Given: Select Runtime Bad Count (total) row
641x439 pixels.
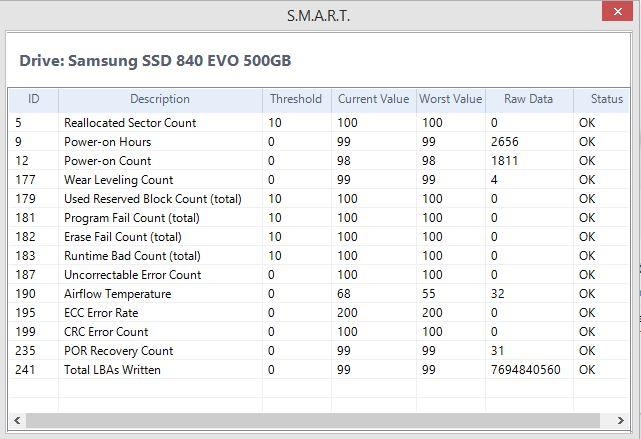Looking at the screenshot, I should pos(319,256).
